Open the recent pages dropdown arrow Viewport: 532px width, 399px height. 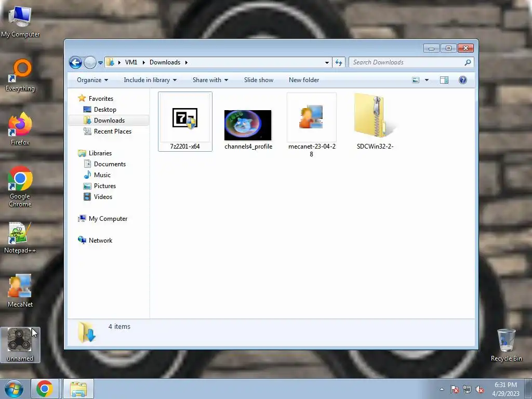point(100,62)
